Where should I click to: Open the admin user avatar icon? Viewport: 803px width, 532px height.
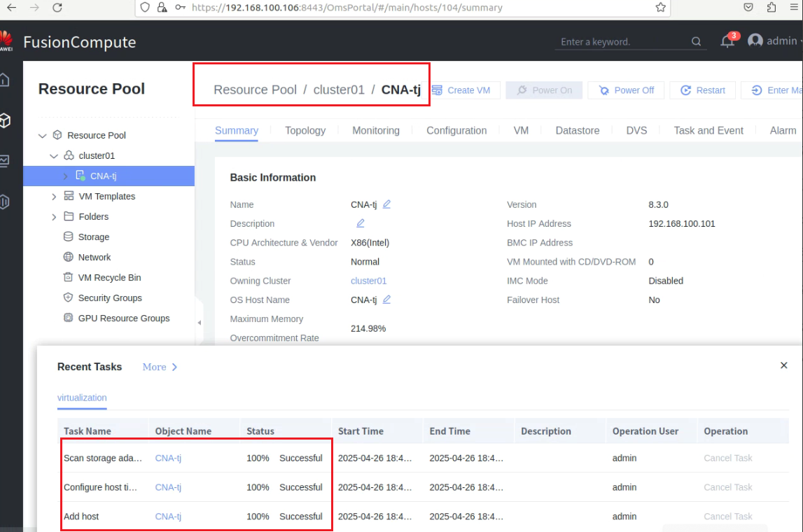click(x=755, y=41)
